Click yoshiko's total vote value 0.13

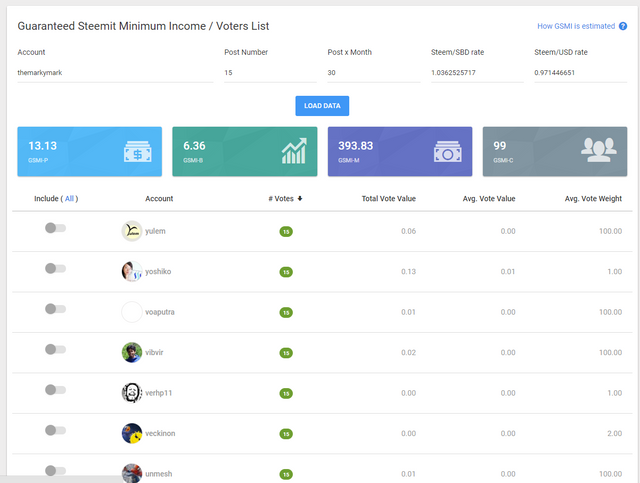[408, 272]
